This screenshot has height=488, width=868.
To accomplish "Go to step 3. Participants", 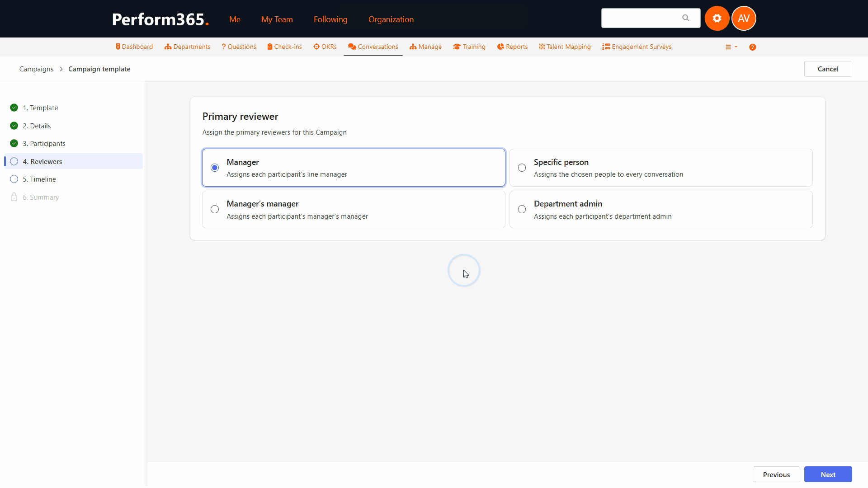I will [x=74, y=144].
